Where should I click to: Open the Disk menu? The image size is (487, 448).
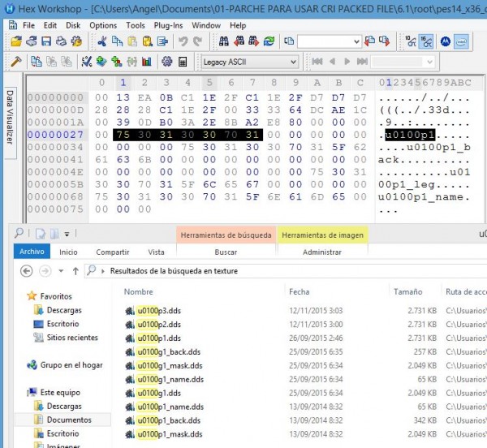click(73, 25)
